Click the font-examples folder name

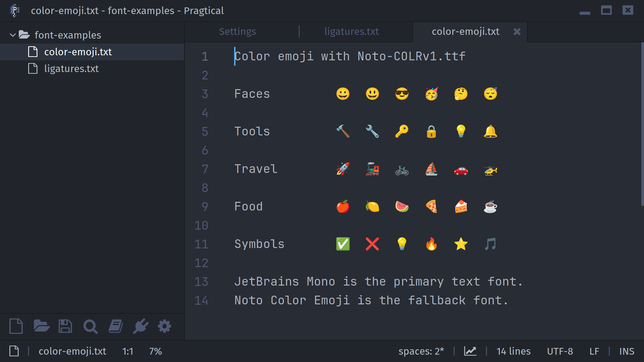68,35
